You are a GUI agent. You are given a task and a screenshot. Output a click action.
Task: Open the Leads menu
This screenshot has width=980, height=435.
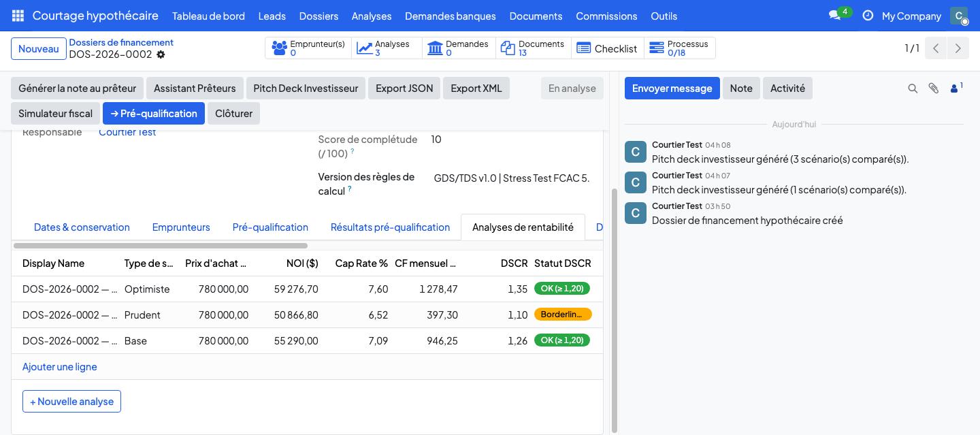272,16
